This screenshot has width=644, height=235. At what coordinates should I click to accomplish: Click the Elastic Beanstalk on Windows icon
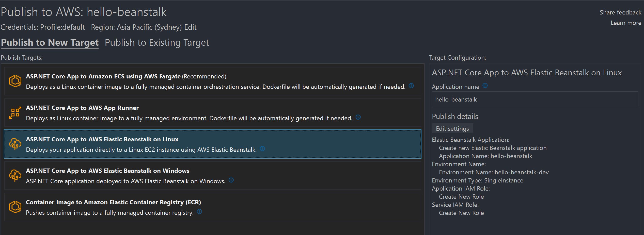[x=15, y=176]
